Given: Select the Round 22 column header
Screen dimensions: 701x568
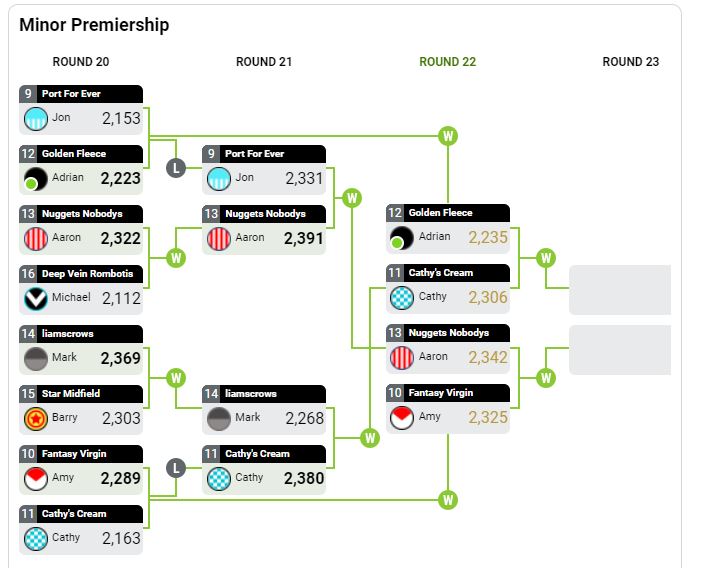Looking at the screenshot, I should tap(448, 62).
